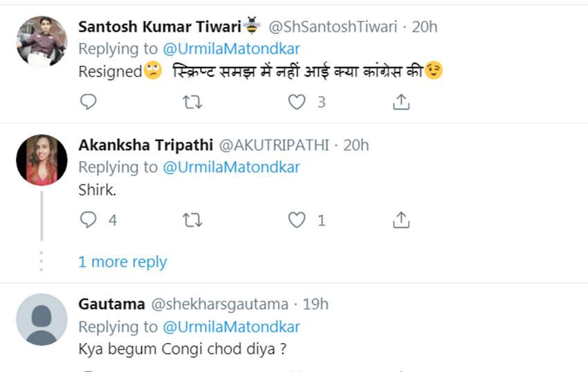Expand '1 more reply' thread

[x=122, y=262]
